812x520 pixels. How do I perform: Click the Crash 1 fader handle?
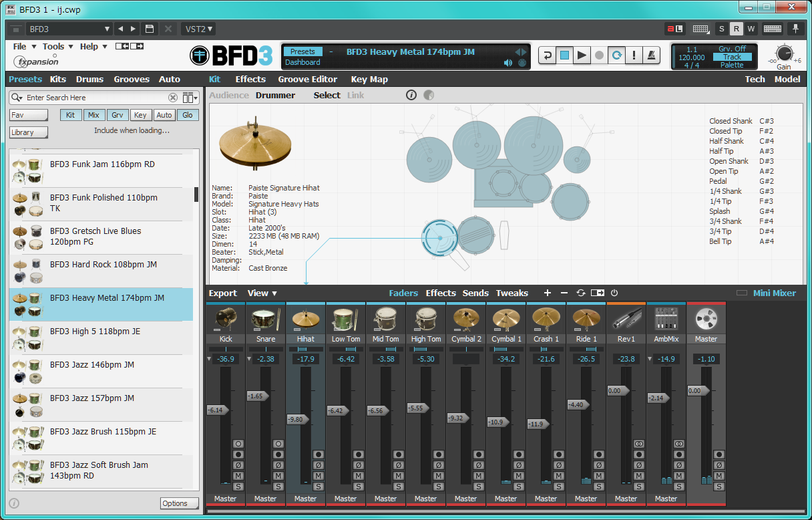pos(537,424)
